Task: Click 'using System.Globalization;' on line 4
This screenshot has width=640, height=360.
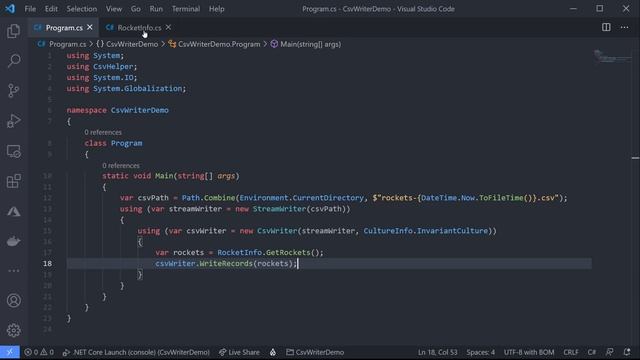Action: [126, 89]
